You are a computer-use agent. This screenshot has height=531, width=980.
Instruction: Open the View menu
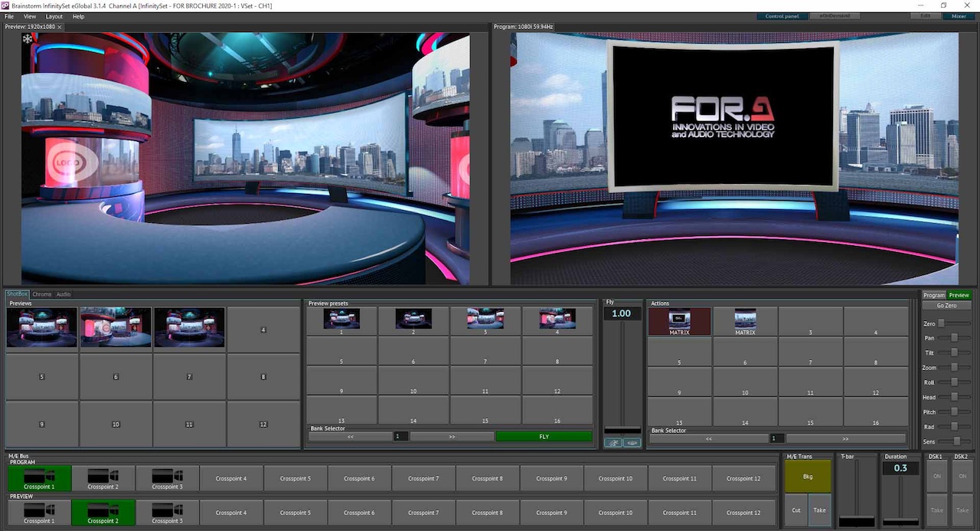click(30, 16)
